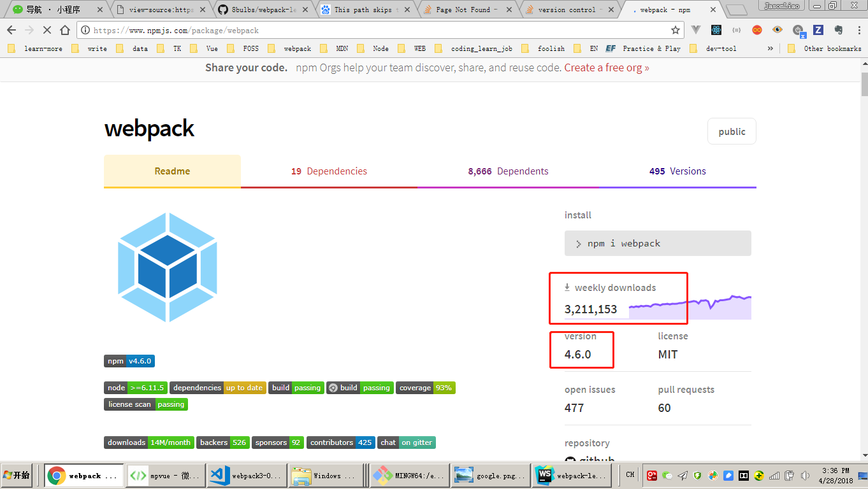This screenshot has height=489, width=868.
Task: Click the chat on gitter badge
Action: (x=407, y=443)
